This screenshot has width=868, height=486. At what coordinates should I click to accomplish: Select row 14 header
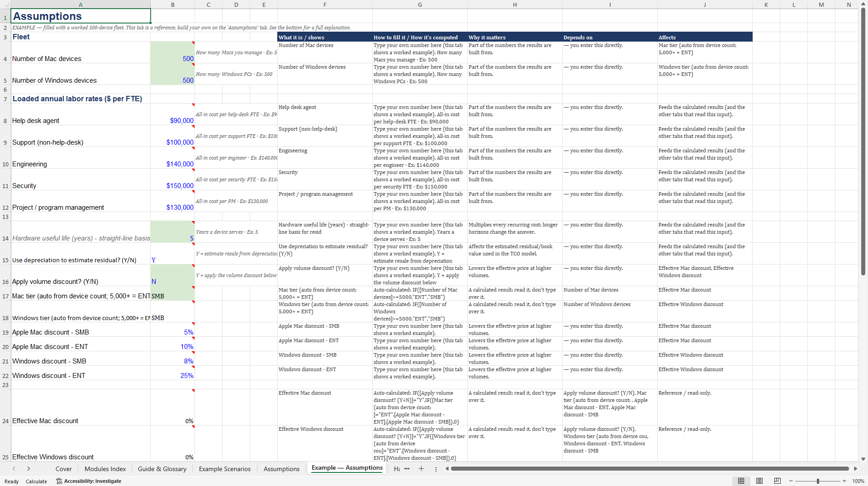coord(5,232)
